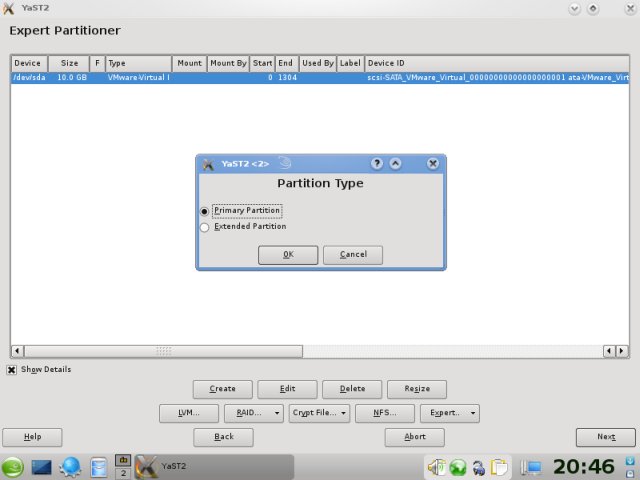Screen dimensions: 640x480
Task: Sort by the End column header
Action: pyautogui.click(x=287, y=63)
